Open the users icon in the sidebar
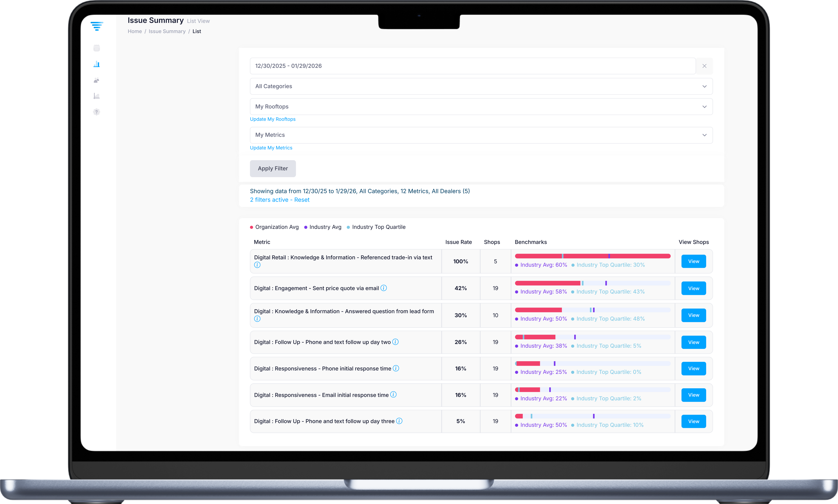 click(x=97, y=80)
